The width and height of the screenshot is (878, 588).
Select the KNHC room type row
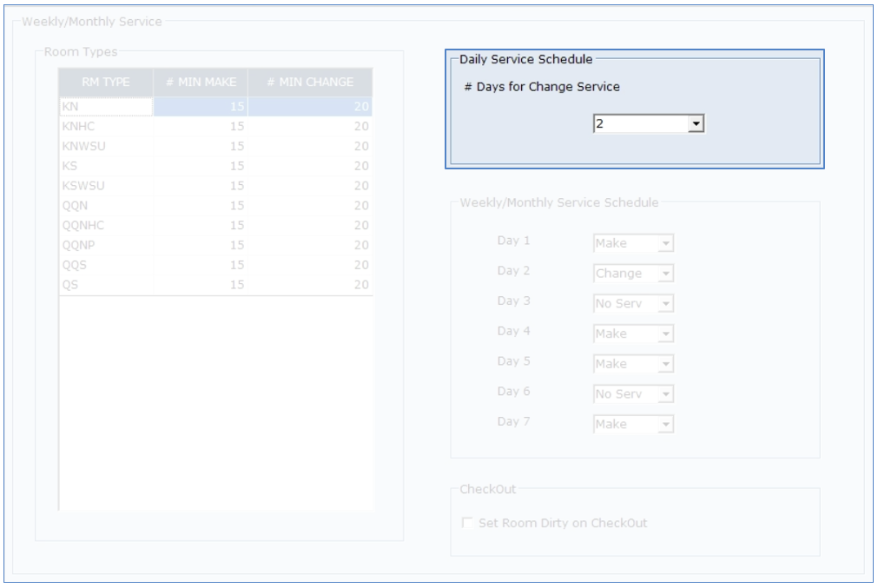[x=106, y=126]
